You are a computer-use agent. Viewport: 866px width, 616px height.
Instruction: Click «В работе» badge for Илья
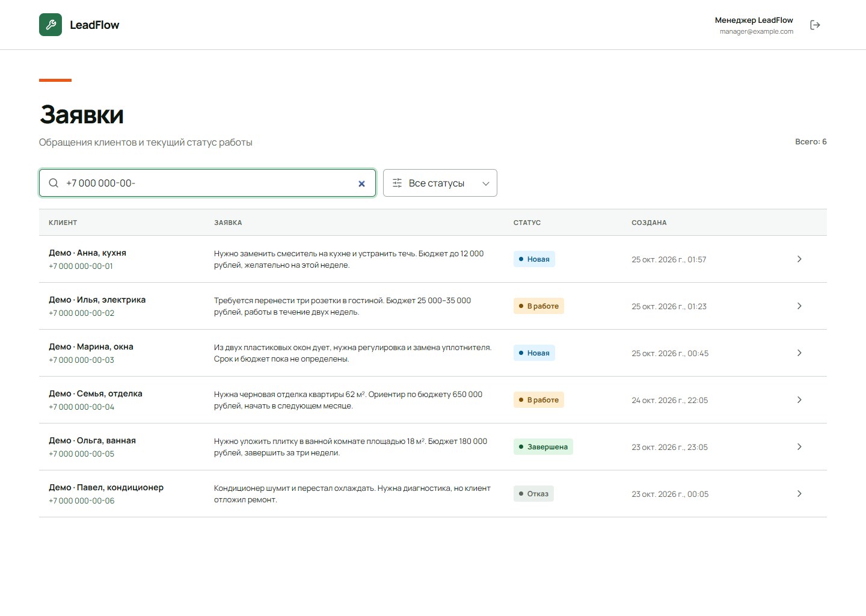pyautogui.click(x=539, y=306)
